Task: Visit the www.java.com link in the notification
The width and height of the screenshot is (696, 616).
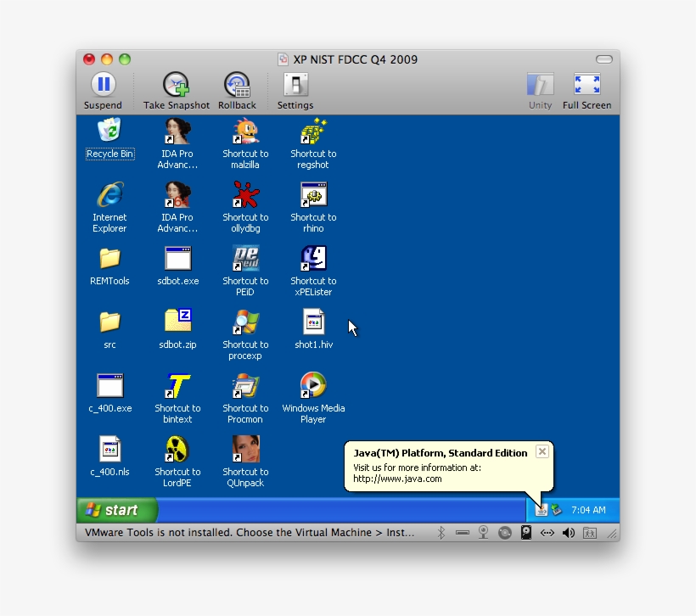Action: [398, 479]
